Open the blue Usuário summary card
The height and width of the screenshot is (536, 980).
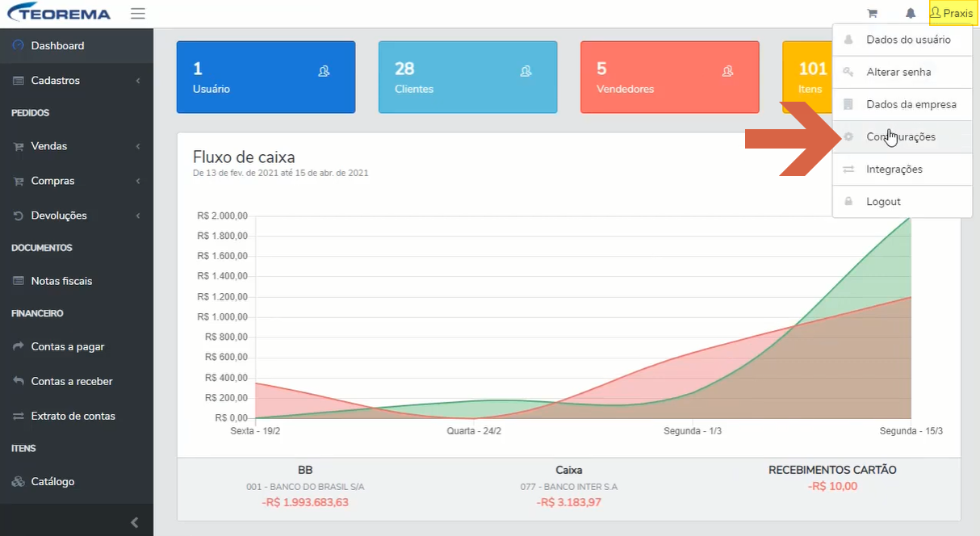(x=266, y=77)
